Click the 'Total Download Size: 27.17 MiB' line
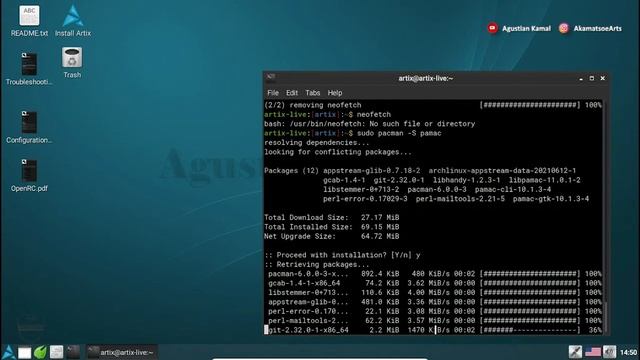The image size is (640, 360). pyautogui.click(x=332, y=218)
